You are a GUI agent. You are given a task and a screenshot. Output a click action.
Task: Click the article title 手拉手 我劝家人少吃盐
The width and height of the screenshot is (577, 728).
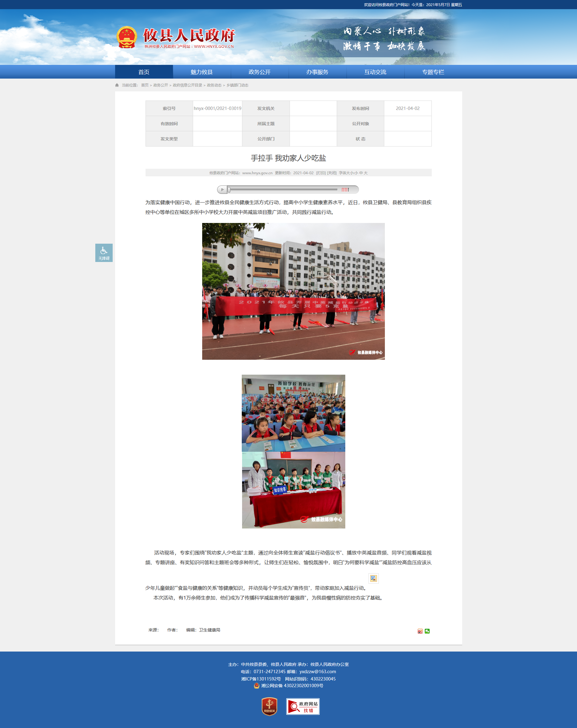[x=288, y=158]
